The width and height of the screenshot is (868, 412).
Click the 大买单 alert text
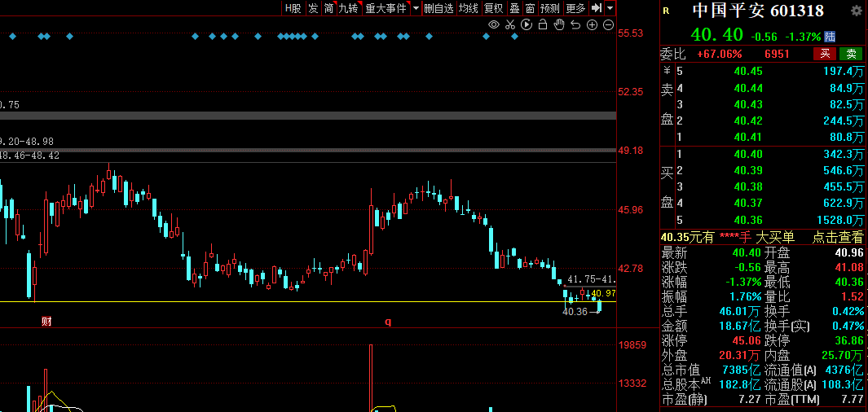(775, 238)
